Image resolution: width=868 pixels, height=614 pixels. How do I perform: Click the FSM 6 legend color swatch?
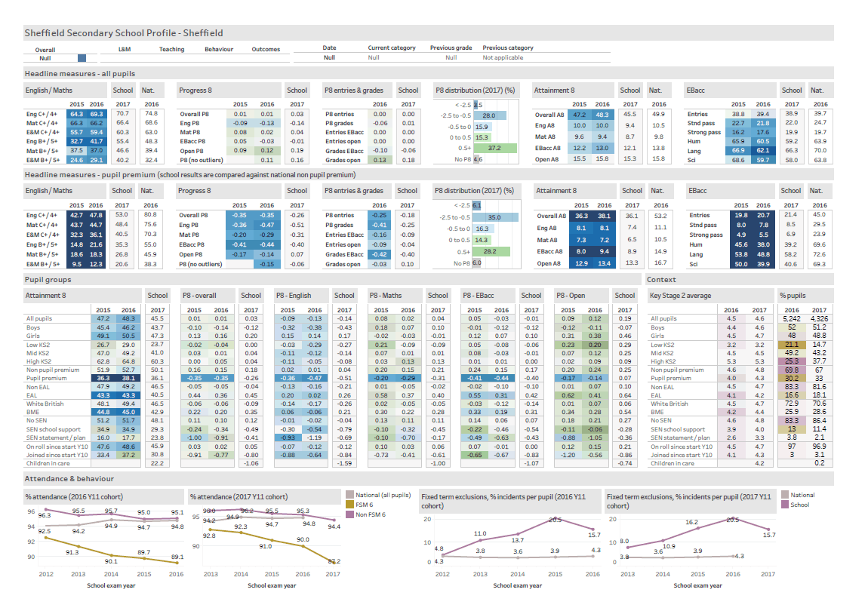pos(350,505)
